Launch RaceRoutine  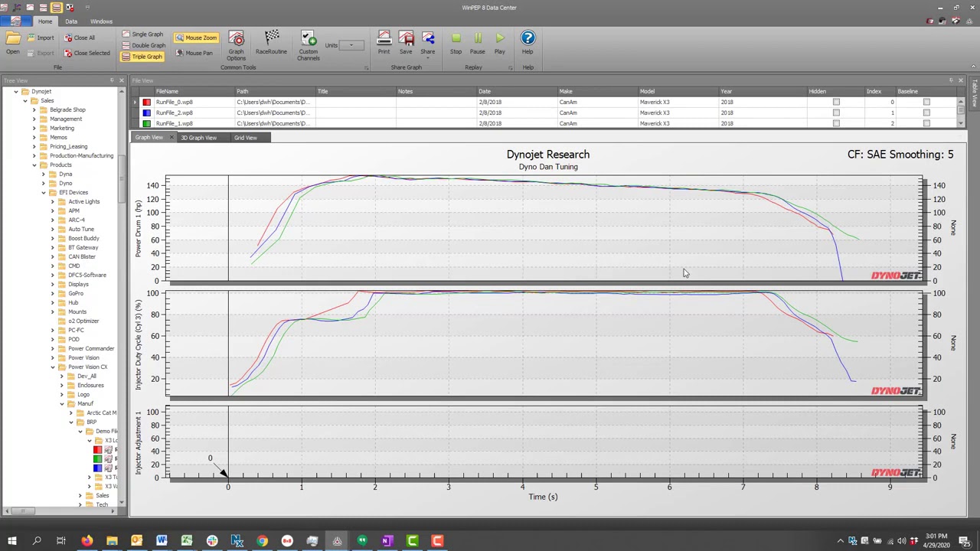click(x=271, y=43)
